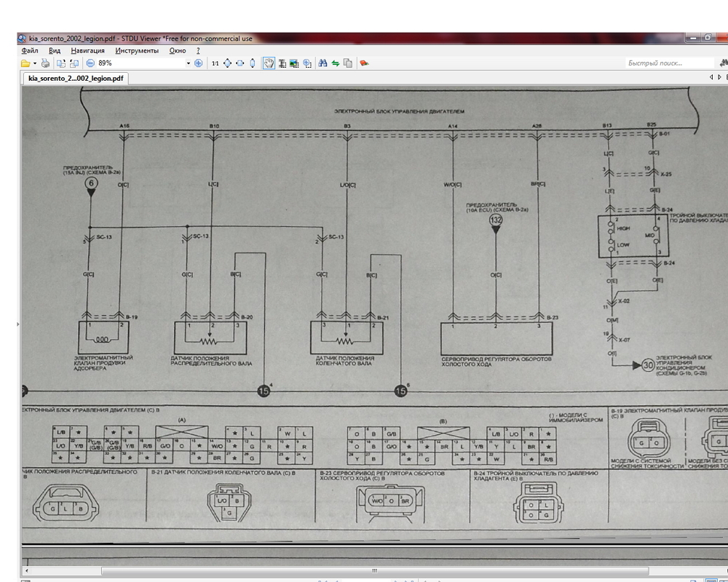Screen dimensions: 728x582
Task: Toggle the Hand pan tool
Action: [269, 63]
